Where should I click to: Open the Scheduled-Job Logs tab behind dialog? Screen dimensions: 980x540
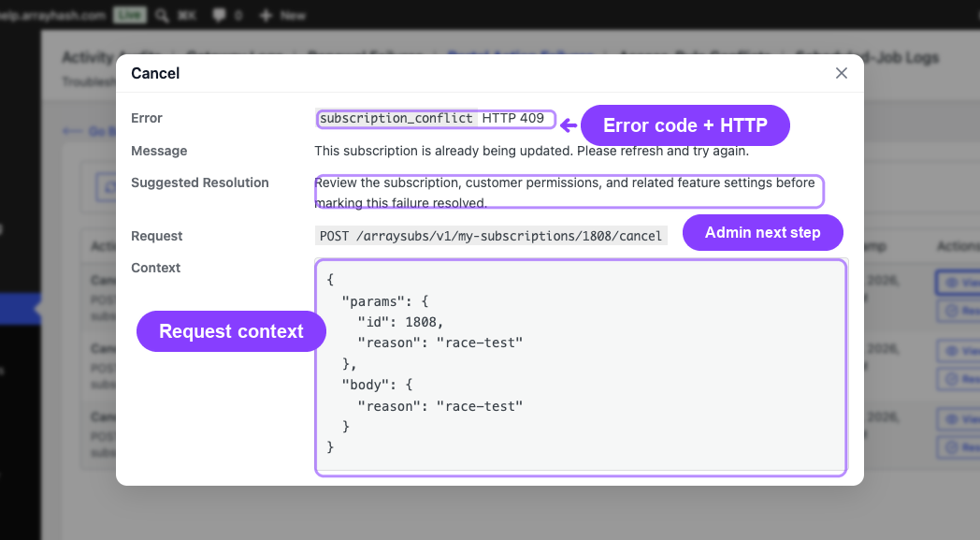(867, 58)
